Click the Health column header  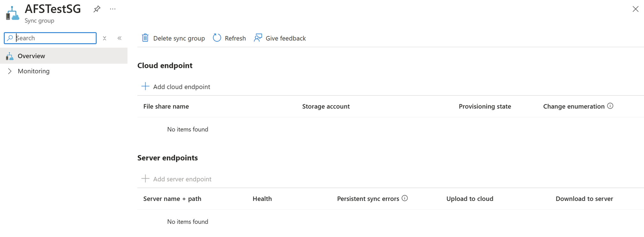point(262,199)
